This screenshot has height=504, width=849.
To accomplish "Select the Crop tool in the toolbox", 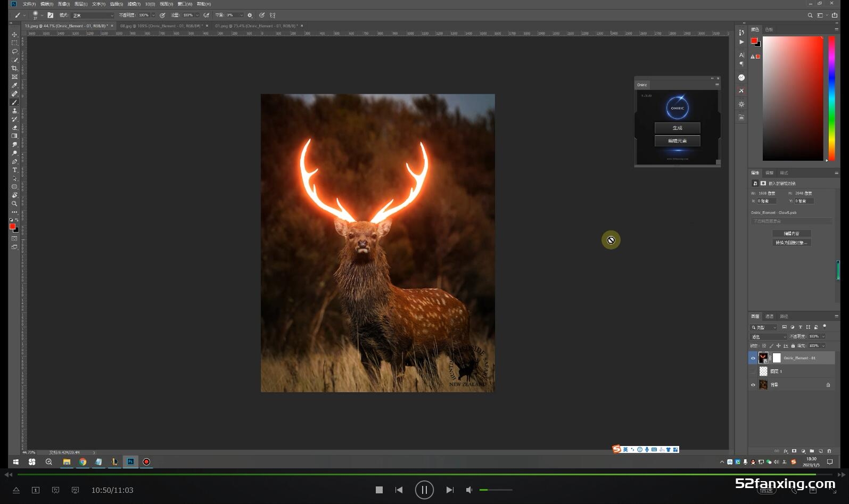I will (x=14, y=68).
